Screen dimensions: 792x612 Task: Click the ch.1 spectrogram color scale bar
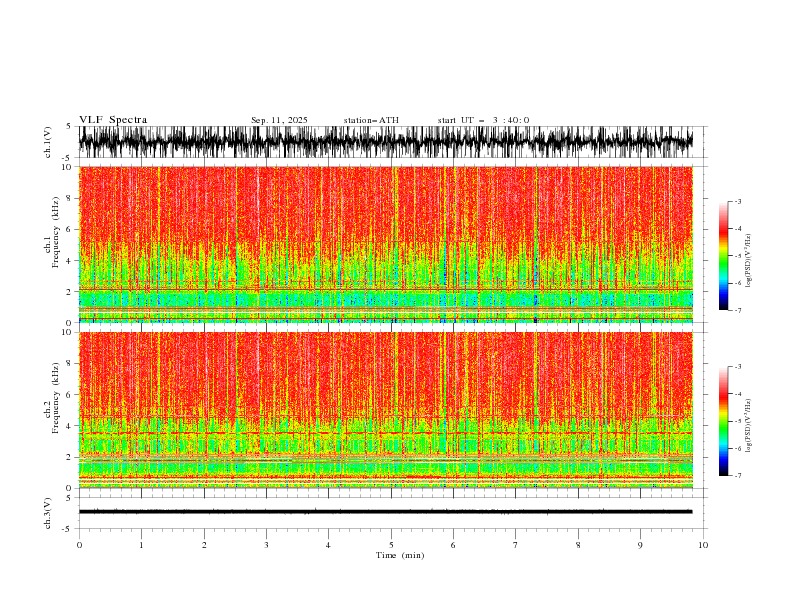[x=723, y=256]
